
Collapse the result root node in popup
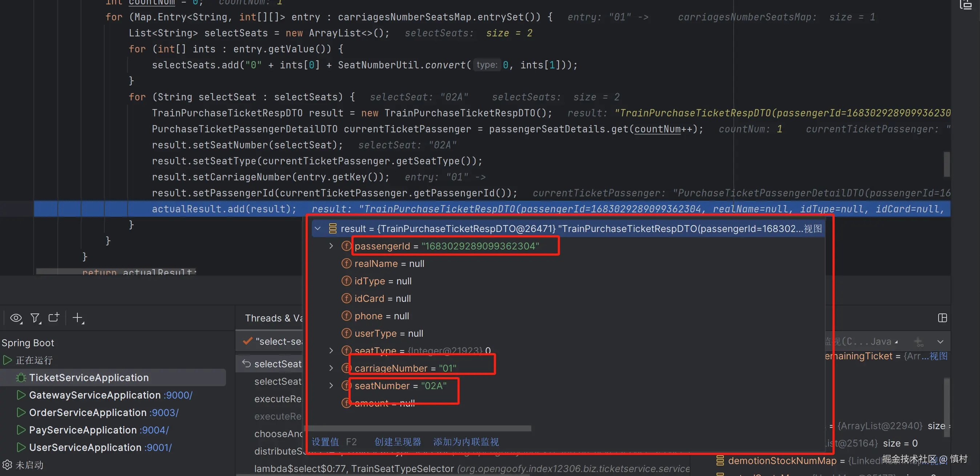[x=318, y=228]
